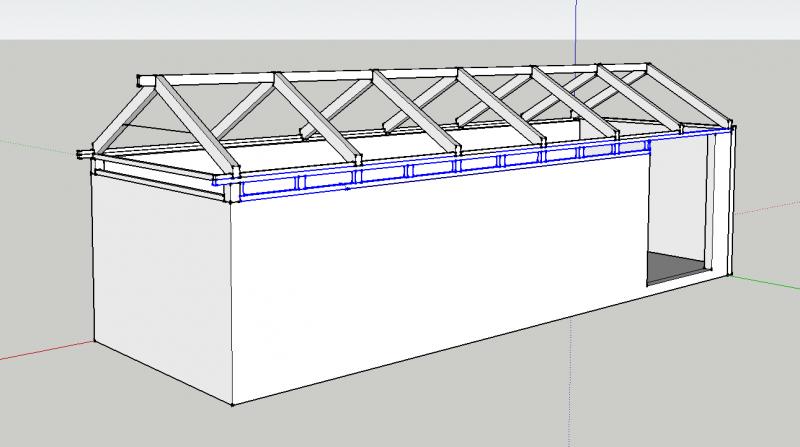Select the green axis line on the left
Screen dimensions: 800x447
40,145
